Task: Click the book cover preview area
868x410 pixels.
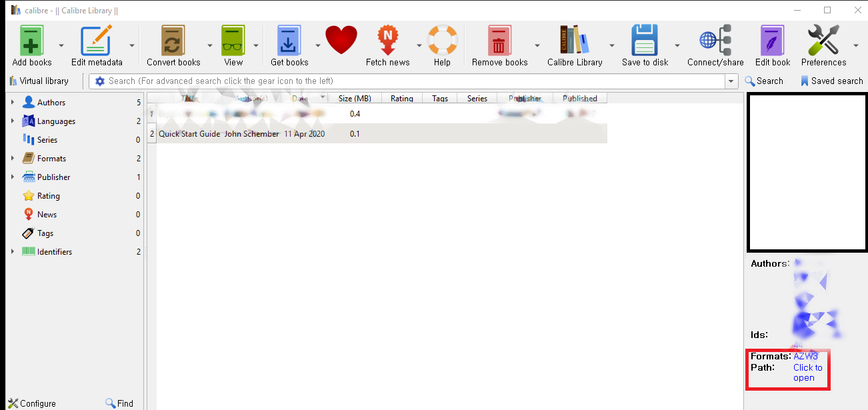Action: (x=807, y=173)
